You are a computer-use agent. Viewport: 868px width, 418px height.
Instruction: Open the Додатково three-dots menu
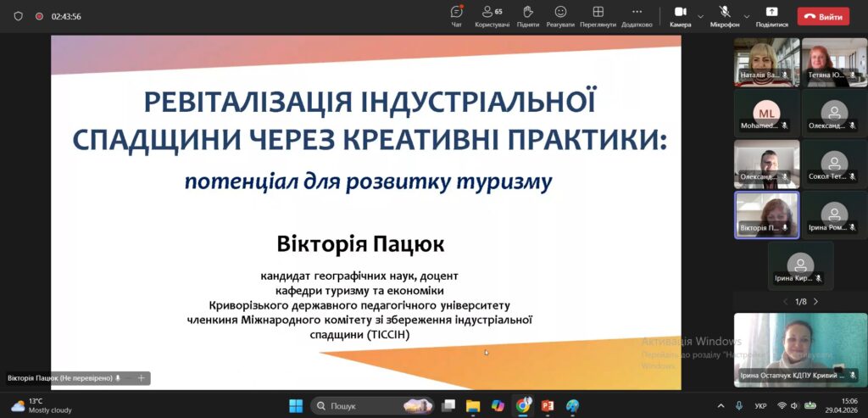(x=637, y=12)
